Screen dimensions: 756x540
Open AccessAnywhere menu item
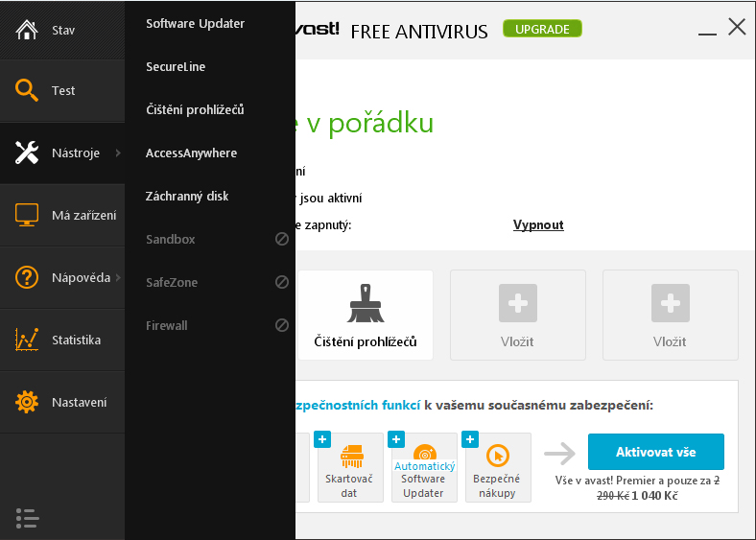pyautogui.click(x=192, y=153)
